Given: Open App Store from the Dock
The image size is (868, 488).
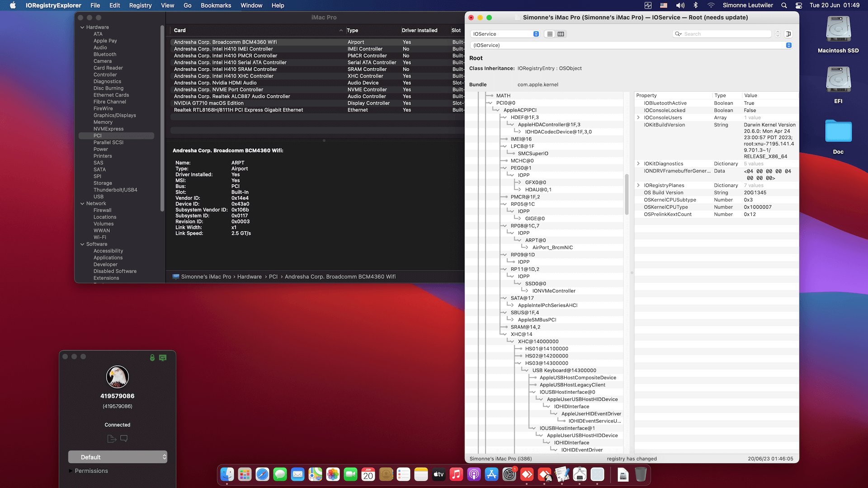Looking at the screenshot, I should click(491, 474).
